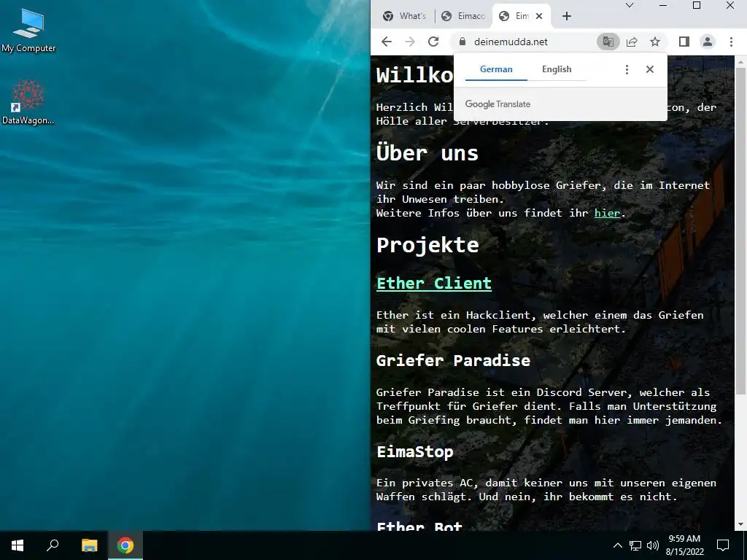The image size is (747, 560).
Task: Open the DataWagon desktop shortcut
Action: 28,102
